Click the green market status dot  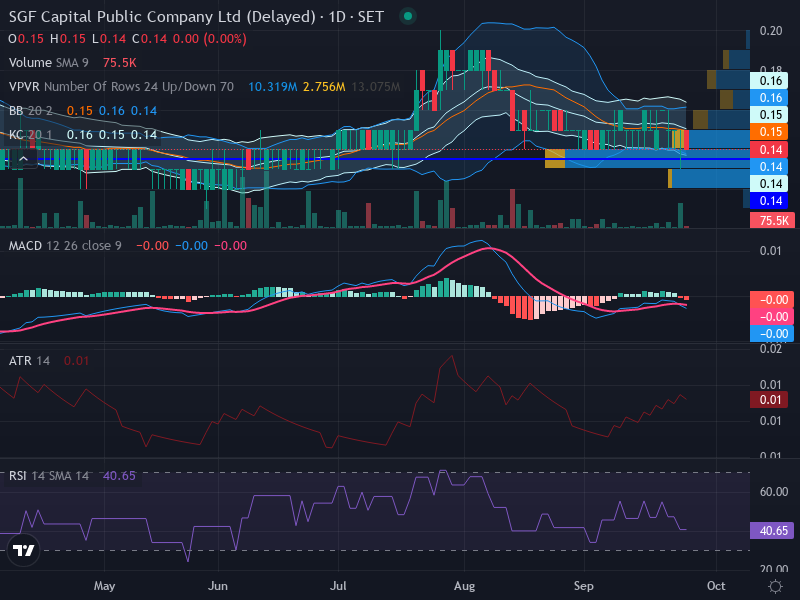(x=408, y=16)
